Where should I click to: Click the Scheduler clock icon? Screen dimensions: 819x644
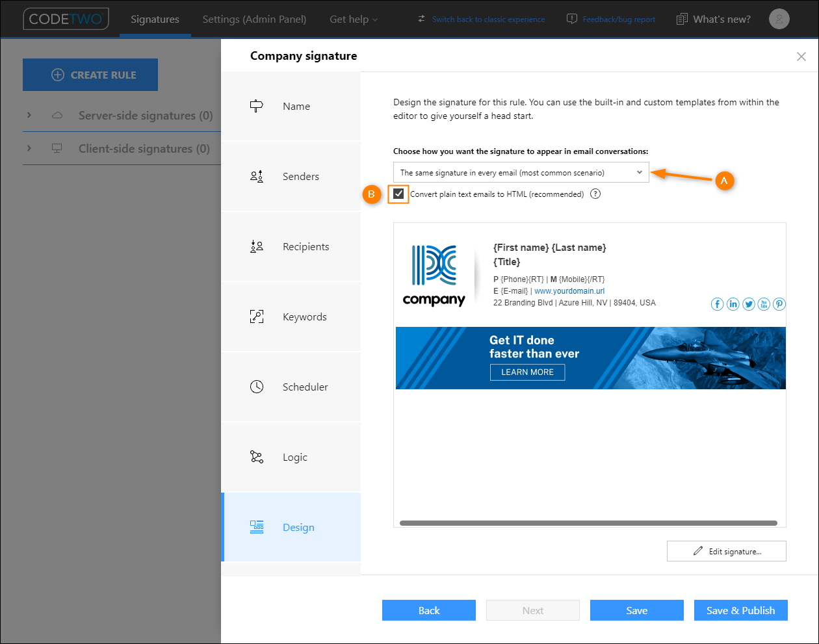257,387
